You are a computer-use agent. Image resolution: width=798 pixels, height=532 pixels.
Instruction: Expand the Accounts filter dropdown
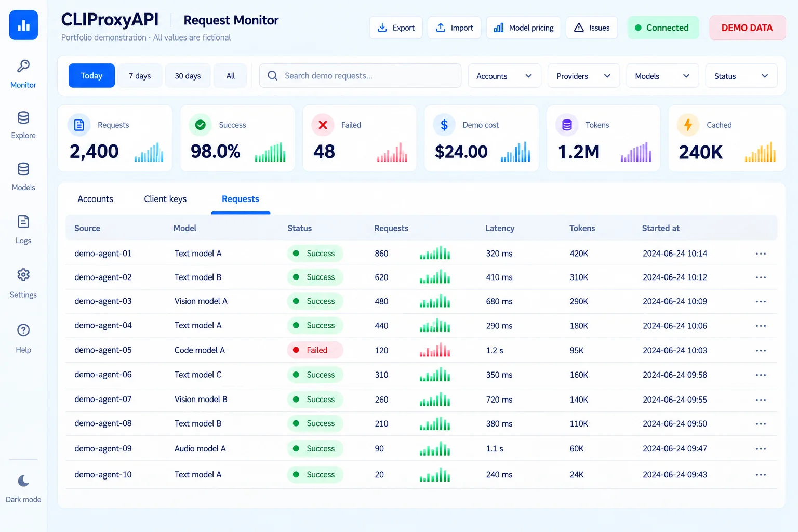click(x=504, y=76)
